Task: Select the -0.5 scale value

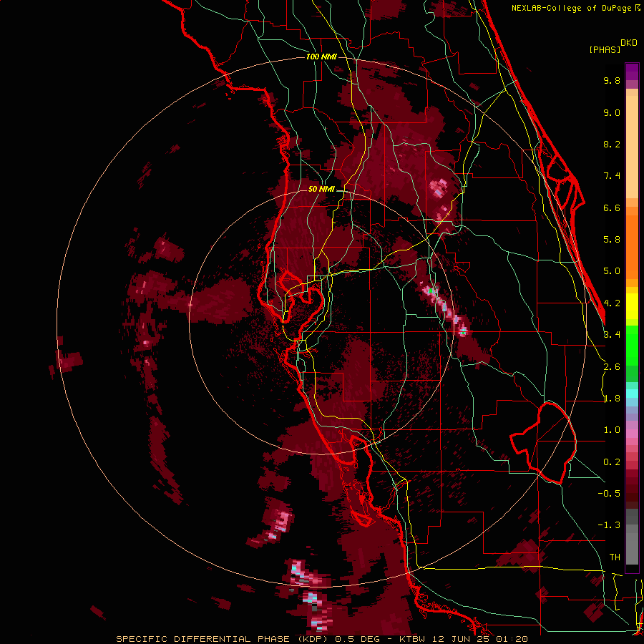Action: click(609, 494)
